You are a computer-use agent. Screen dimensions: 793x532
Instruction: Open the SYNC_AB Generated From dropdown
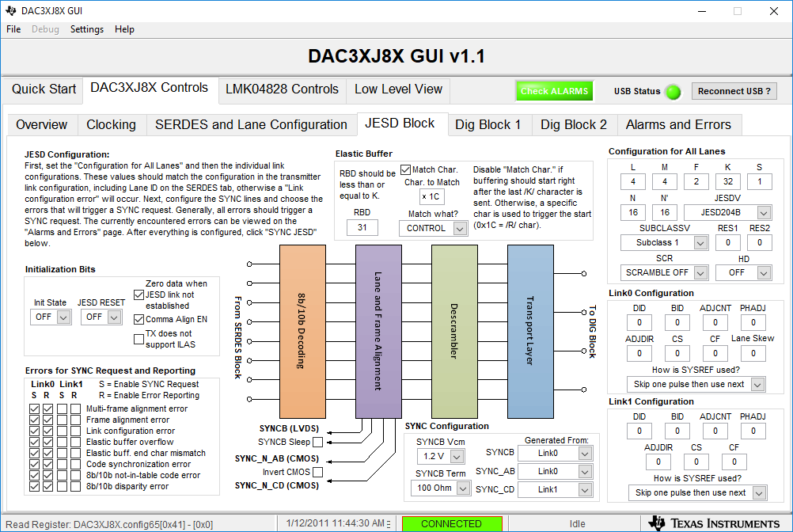click(x=555, y=471)
